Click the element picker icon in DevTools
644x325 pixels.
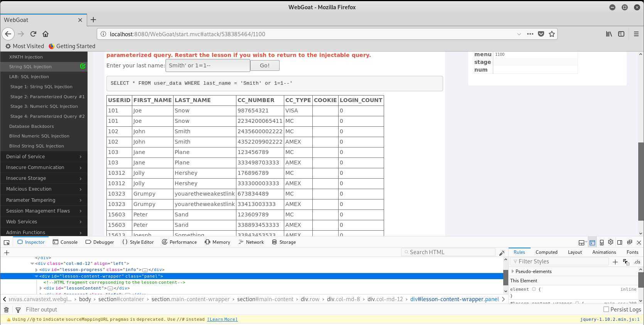pos(7,242)
